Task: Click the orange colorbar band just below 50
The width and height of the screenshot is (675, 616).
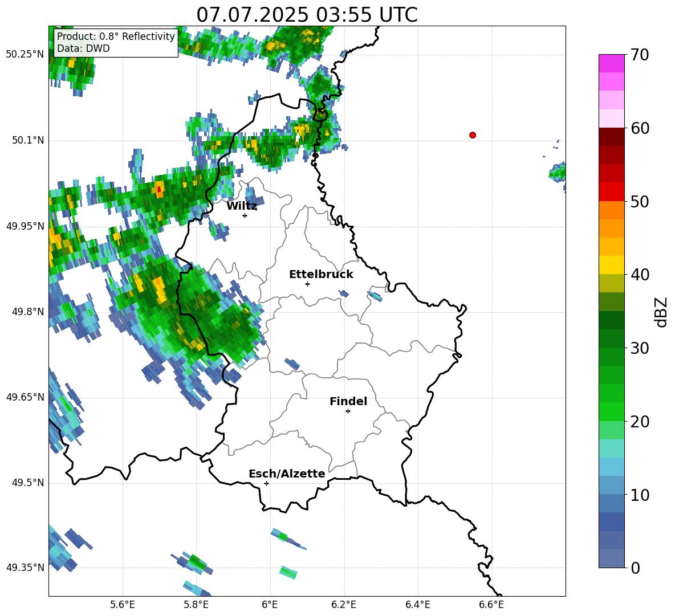Action: tap(611, 210)
